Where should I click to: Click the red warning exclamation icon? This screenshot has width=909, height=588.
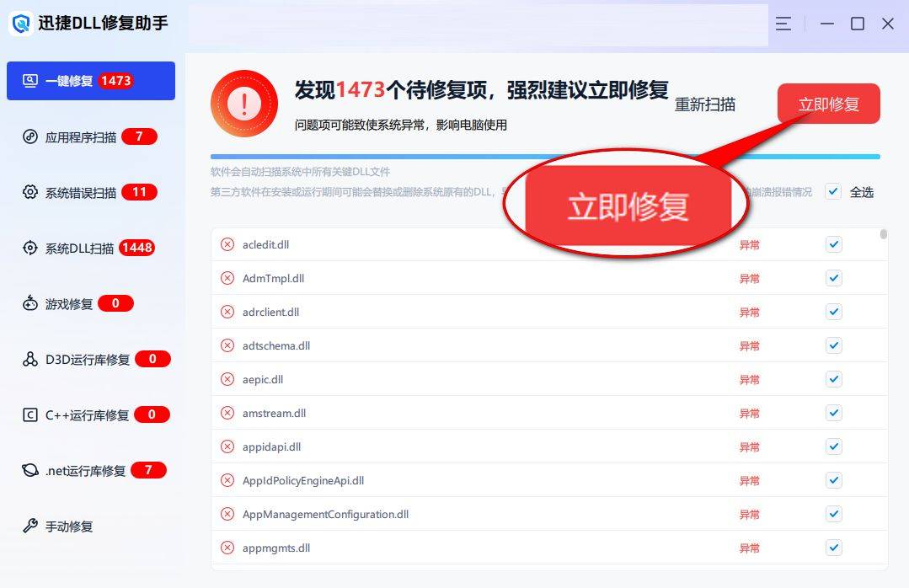(244, 104)
